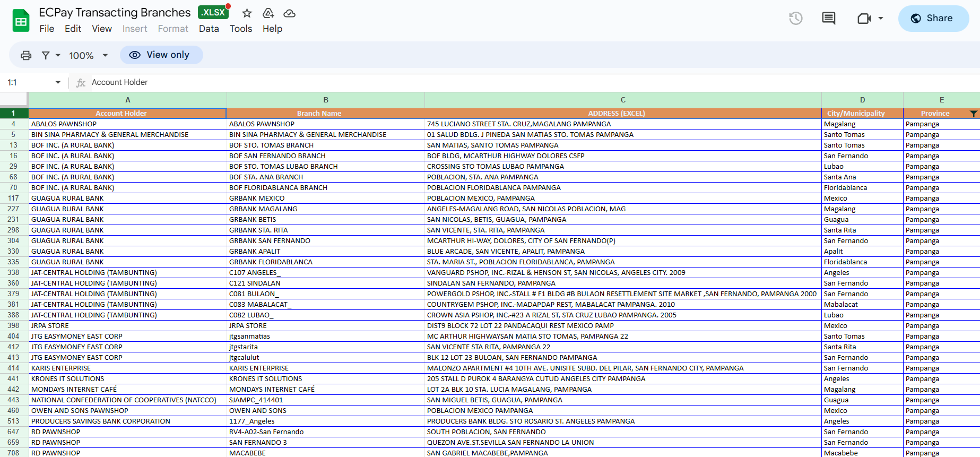Click the Share button
The width and height of the screenshot is (980, 457).
point(933,19)
